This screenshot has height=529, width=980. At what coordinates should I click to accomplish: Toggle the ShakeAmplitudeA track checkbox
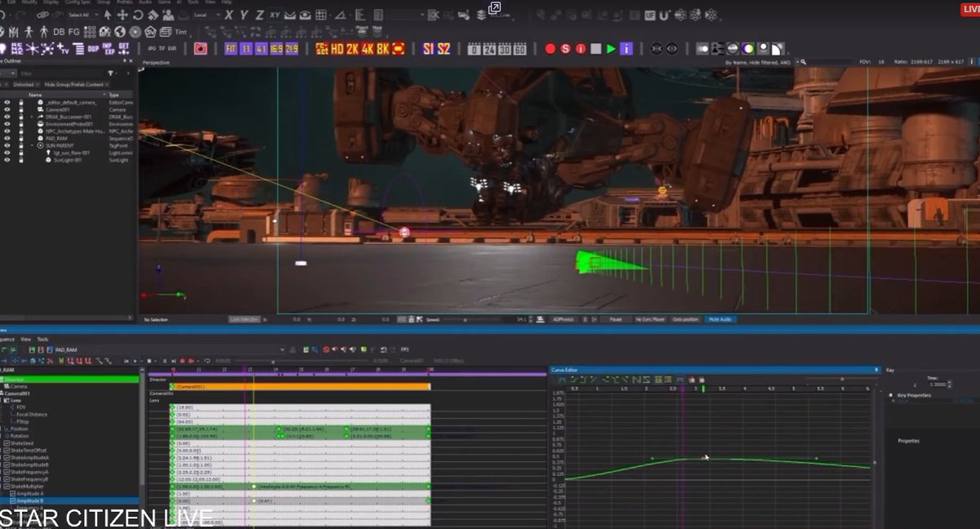point(7,458)
